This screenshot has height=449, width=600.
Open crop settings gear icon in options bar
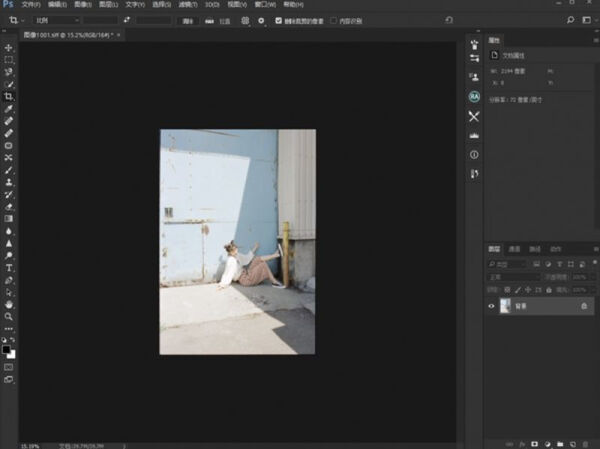click(261, 19)
